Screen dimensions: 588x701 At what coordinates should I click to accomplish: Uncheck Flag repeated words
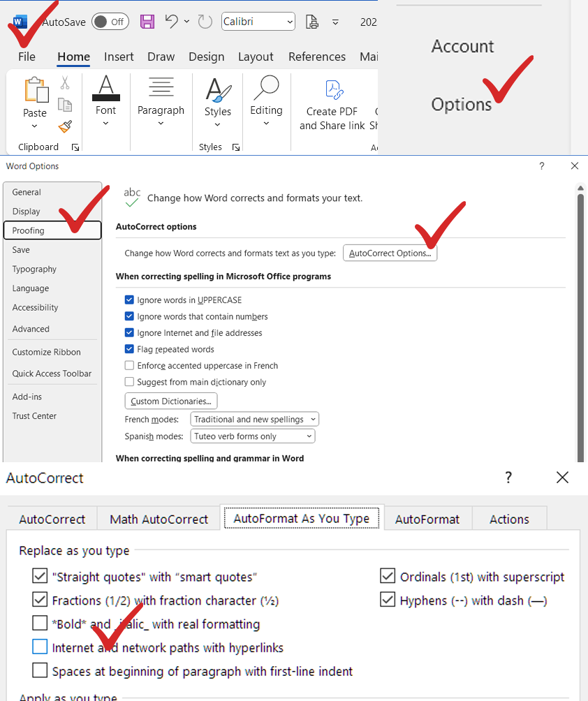(x=129, y=348)
